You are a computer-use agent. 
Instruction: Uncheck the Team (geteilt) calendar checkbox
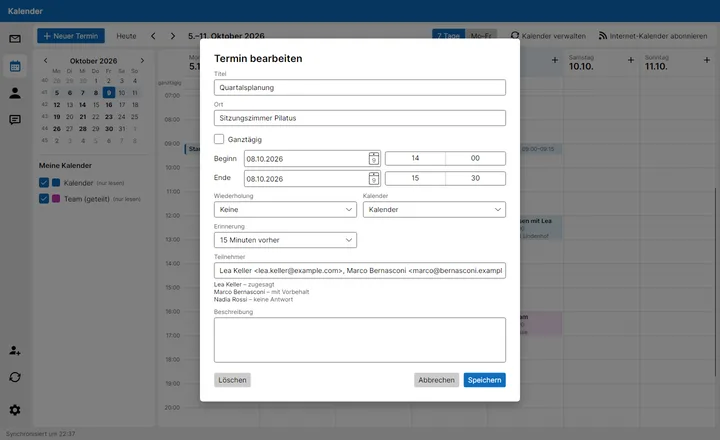click(44, 199)
